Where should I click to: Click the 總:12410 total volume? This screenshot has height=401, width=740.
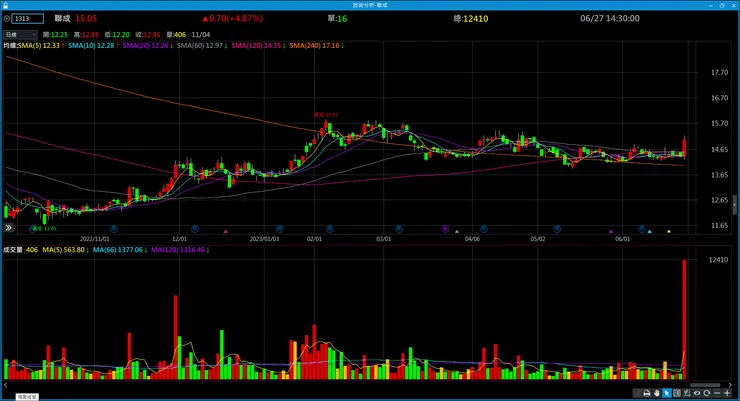471,18
